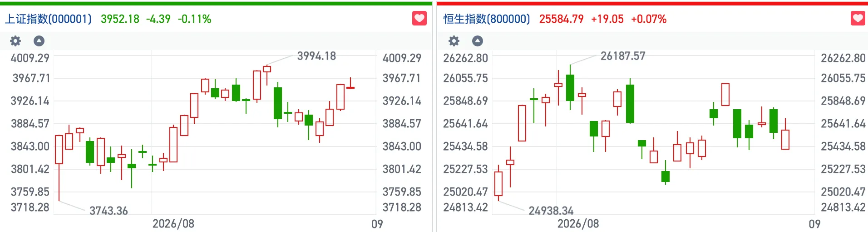Open the 恒生指数(800000) title link

click(x=487, y=19)
